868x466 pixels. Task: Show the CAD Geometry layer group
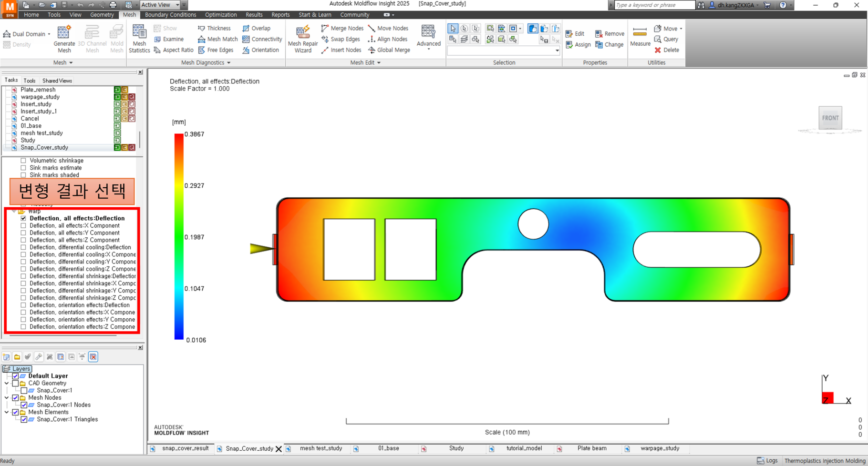tap(15, 383)
